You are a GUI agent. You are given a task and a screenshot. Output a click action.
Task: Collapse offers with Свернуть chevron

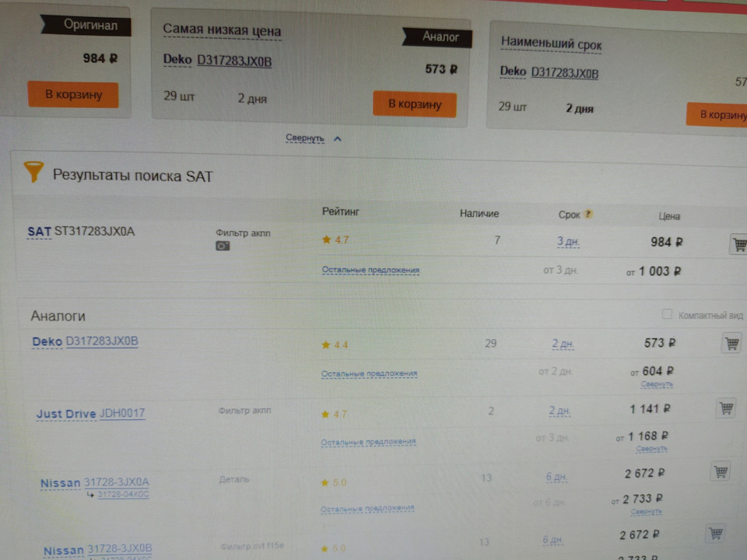[337, 138]
